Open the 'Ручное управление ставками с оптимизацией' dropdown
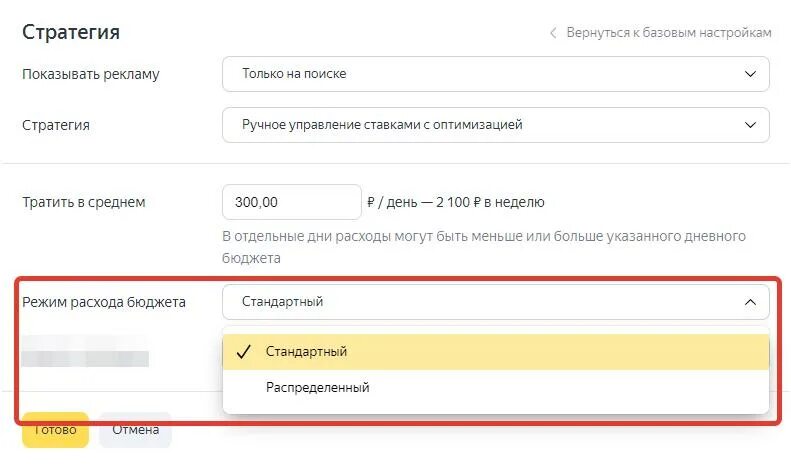This screenshot has height=468, width=791. tap(496, 125)
